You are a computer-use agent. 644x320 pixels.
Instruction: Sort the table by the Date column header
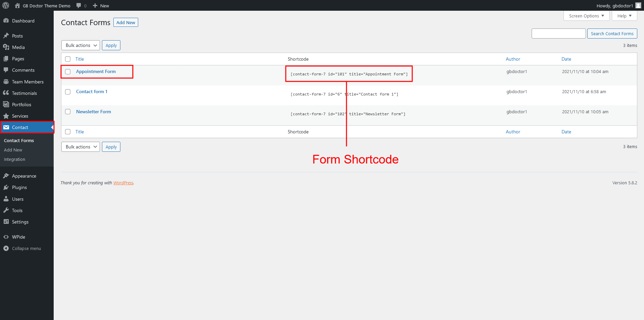566,59
